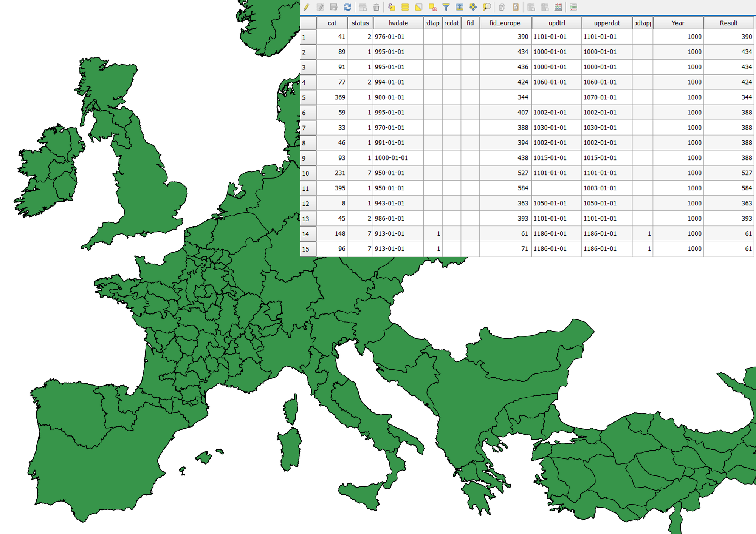Open the field calculator
The height and width of the screenshot is (534, 756).
point(558,7)
